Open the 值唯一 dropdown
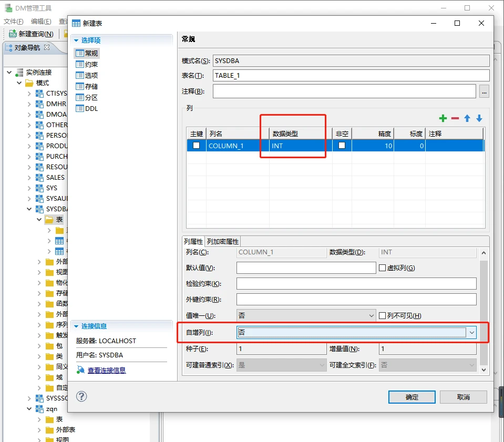This screenshot has width=504, height=442. [x=371, y=315]
